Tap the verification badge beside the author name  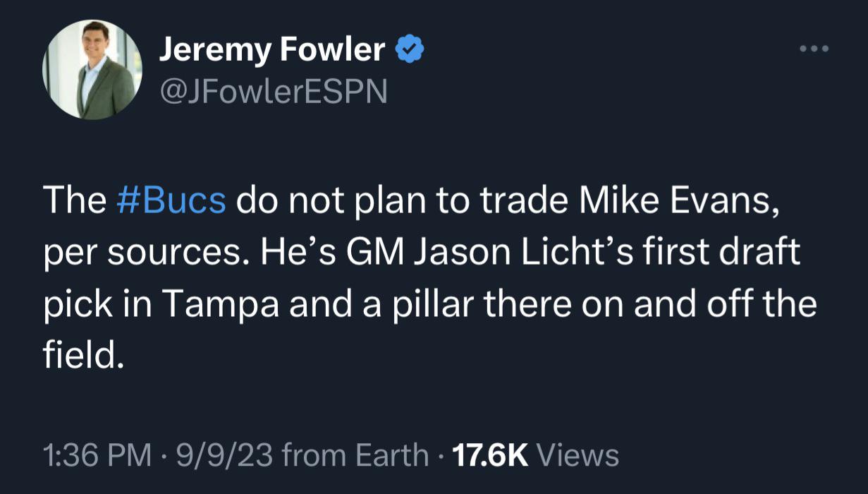click(x=409, y=48)
